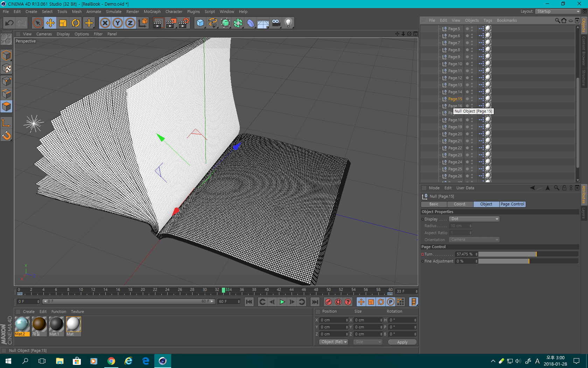
Task: Select Polygons mode in left palette
Action: (6, 107)
